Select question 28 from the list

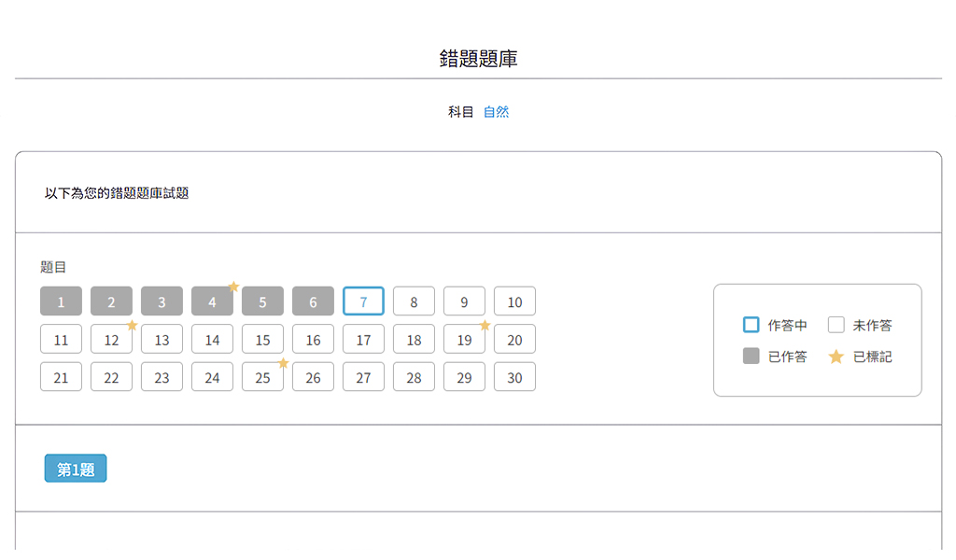[414, 377]
